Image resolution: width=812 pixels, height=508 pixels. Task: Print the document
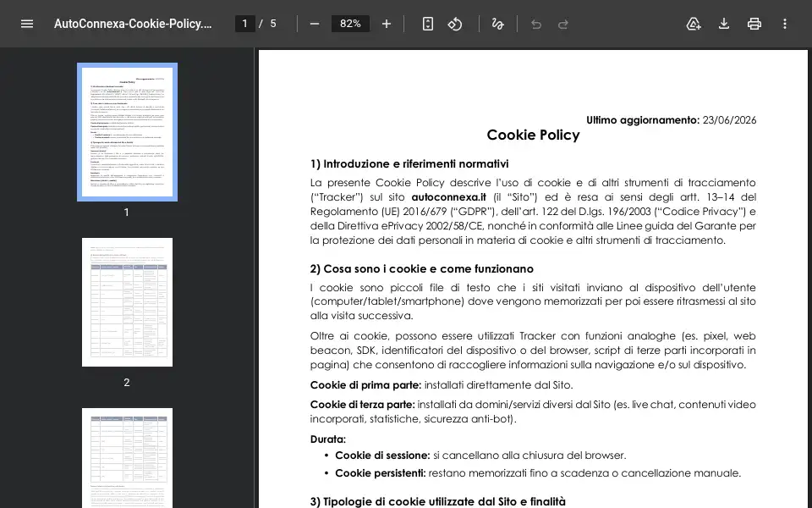coord(754,24)
